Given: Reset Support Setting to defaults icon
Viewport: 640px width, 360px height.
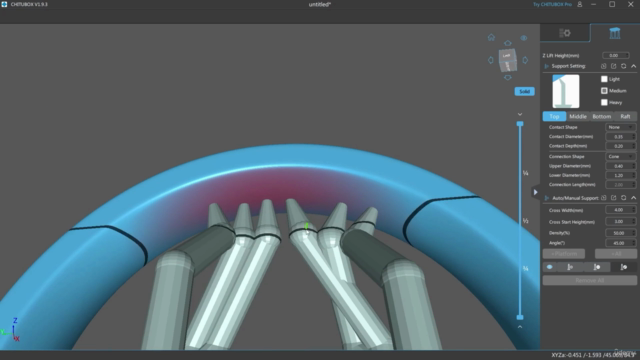Looking at the screenshot, I should click(x=623, y=66).
